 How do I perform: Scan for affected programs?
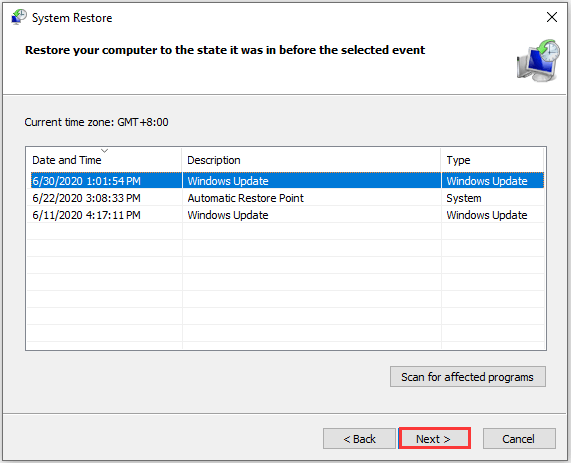pos(468,377)
